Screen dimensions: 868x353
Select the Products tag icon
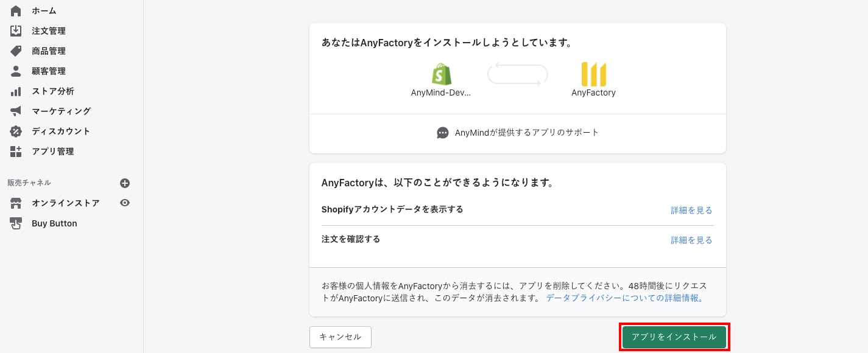tap(16, 51)
